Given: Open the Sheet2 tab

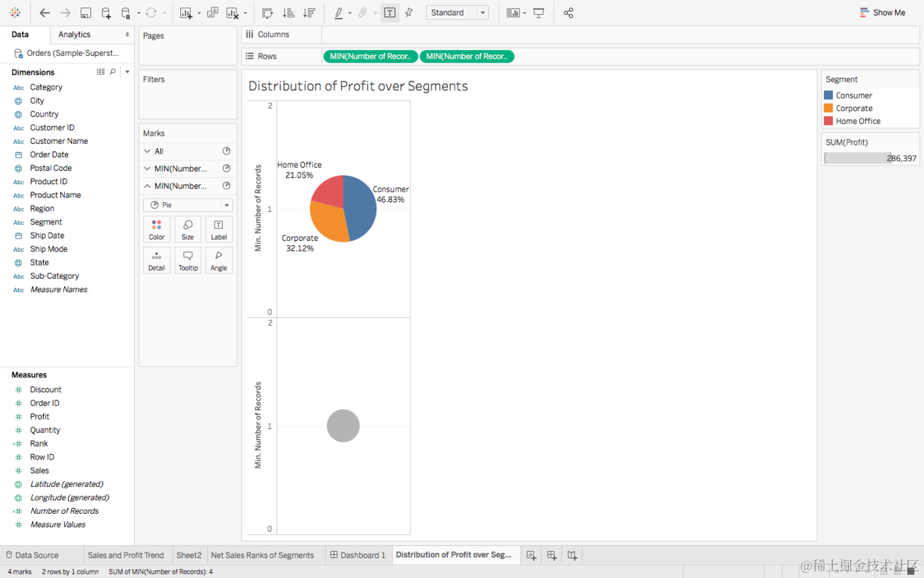Looking at the screenshot, I should click(x=189, y=555).
